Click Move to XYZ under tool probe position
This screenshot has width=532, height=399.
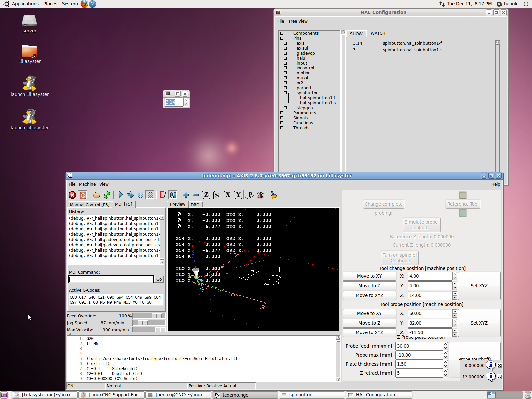369,332
